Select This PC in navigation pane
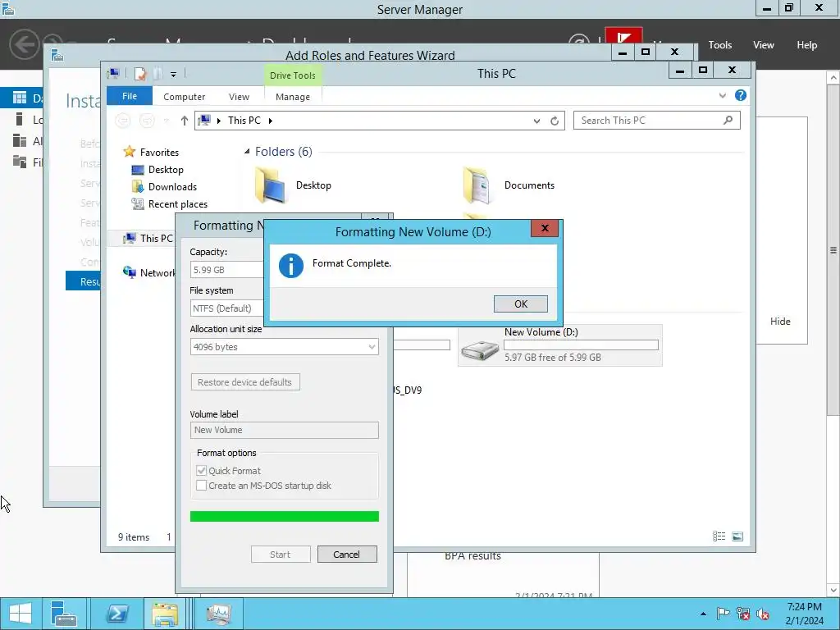 coord(148,239)
